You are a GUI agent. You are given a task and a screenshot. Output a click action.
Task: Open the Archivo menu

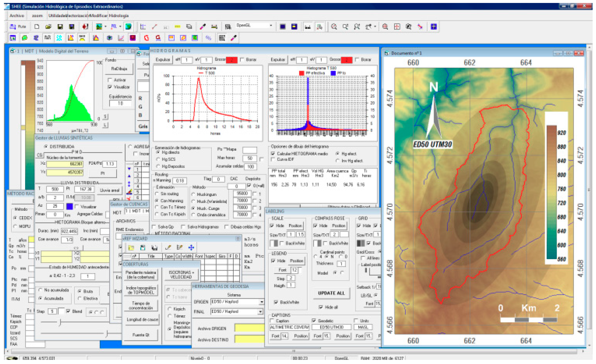coord(17,16)
